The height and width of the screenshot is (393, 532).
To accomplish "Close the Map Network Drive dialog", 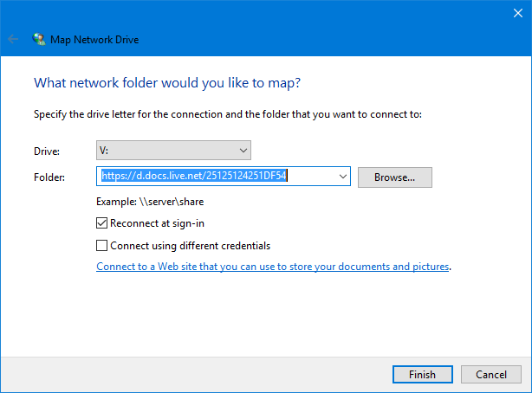I will [518, 13].
